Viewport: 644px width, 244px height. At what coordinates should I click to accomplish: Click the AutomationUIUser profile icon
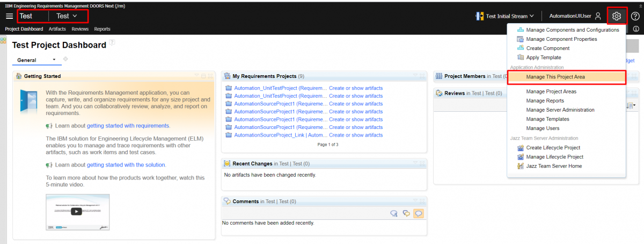tap(598, 16)
